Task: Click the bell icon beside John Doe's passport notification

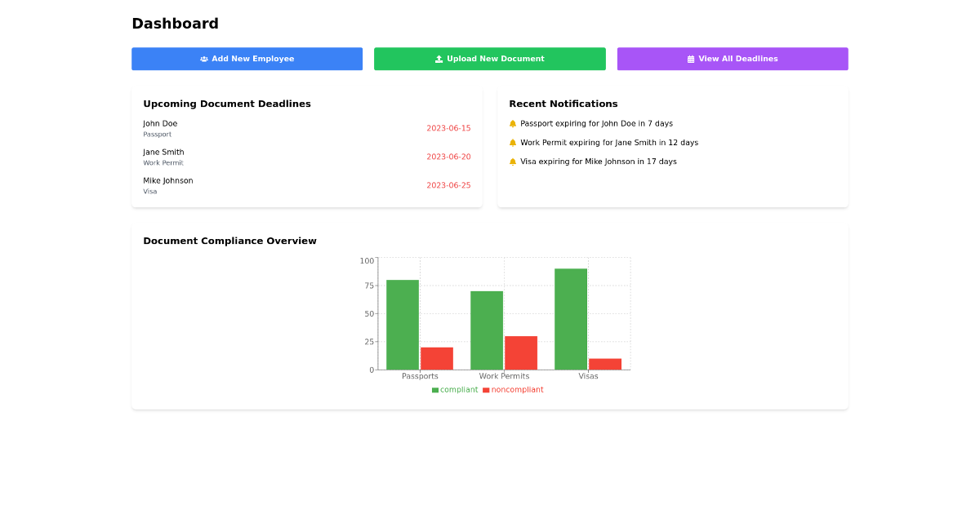Action: [x=512, y=123]
